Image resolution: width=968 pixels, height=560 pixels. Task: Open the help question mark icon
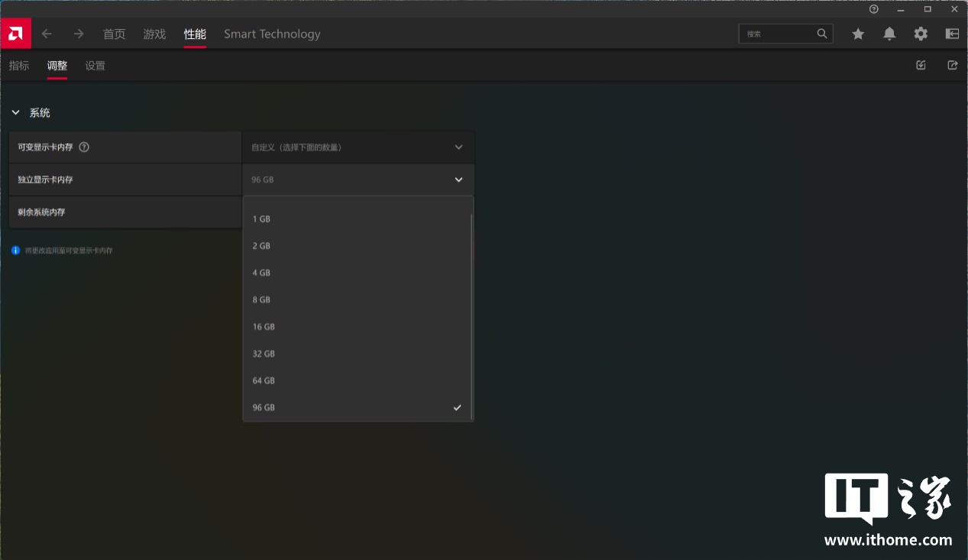coord(874,9)
